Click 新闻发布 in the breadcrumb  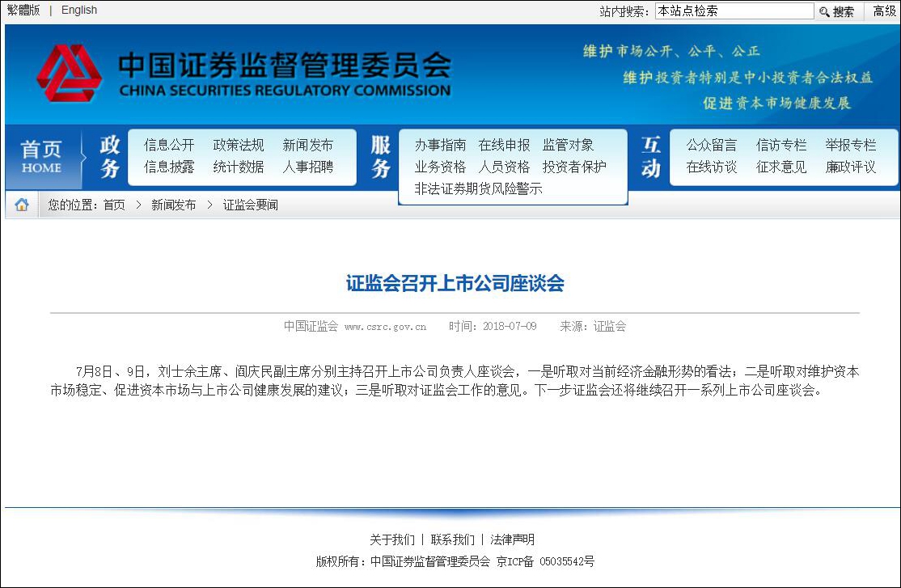tap(174, 205)
